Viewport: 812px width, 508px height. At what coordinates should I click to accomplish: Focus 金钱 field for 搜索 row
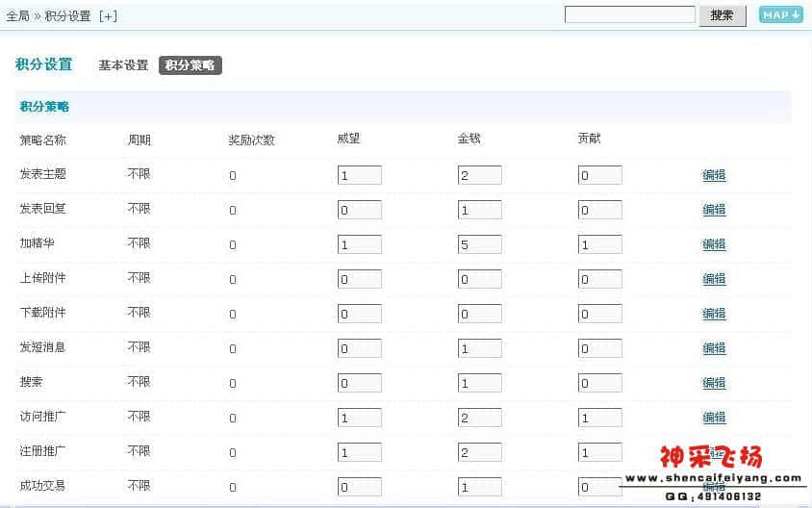(x=479, y=383)
